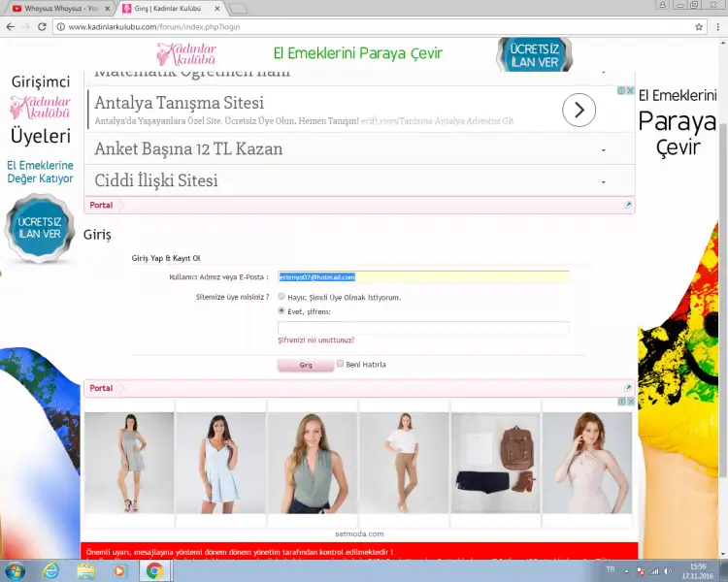The image size is (728, 582).
Task: Open backpack and boots outfit thumbnail
Action: point(495,464)
